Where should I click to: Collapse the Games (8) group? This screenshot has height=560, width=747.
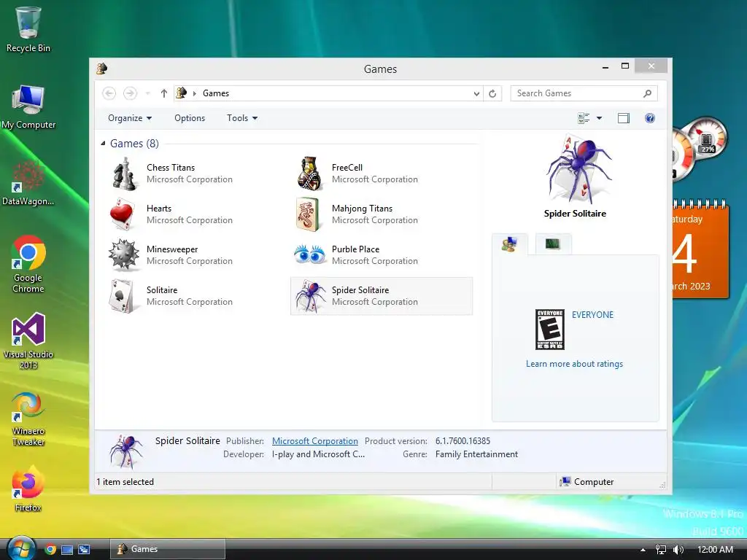[103, 144]
